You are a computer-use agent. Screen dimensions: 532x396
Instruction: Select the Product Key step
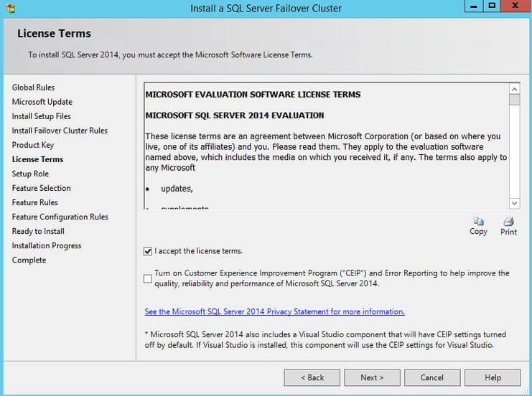[33, 145]
